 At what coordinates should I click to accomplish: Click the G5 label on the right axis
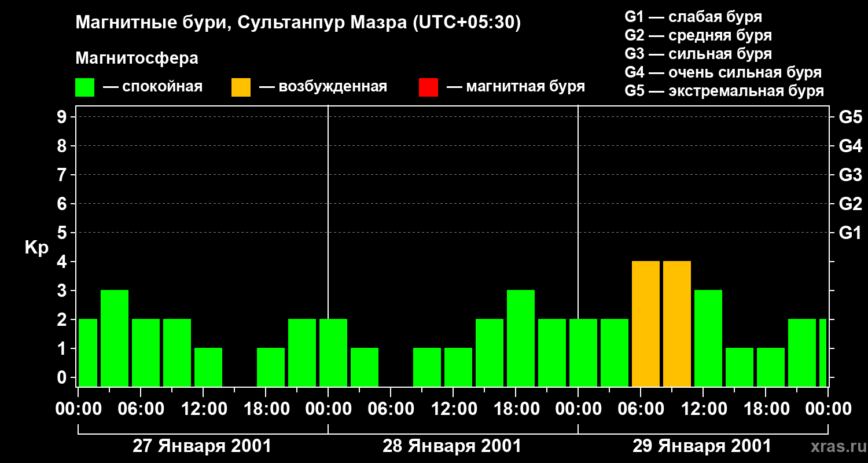point(850,117)
